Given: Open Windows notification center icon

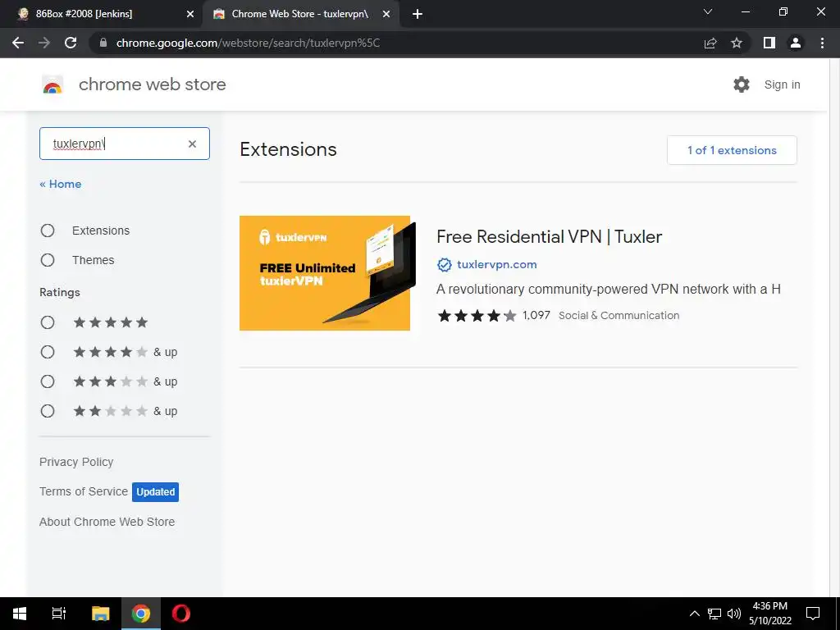Looking at the screenshot, I should [x=813, y=614].
